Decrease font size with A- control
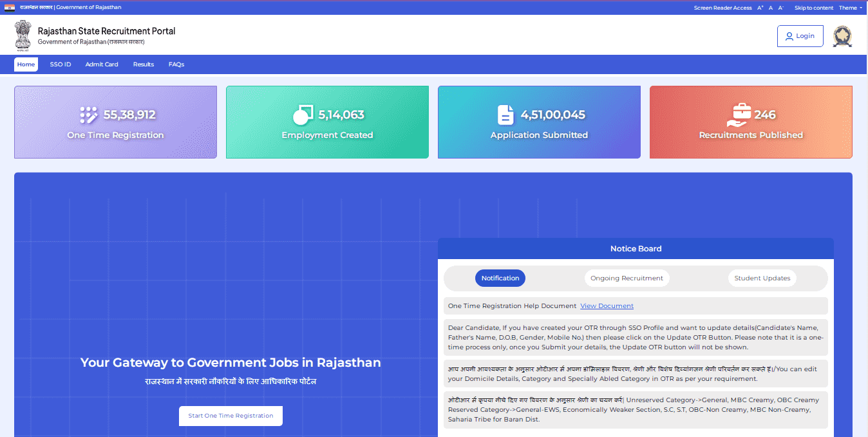Screen dimensions: 868x437 781,8
